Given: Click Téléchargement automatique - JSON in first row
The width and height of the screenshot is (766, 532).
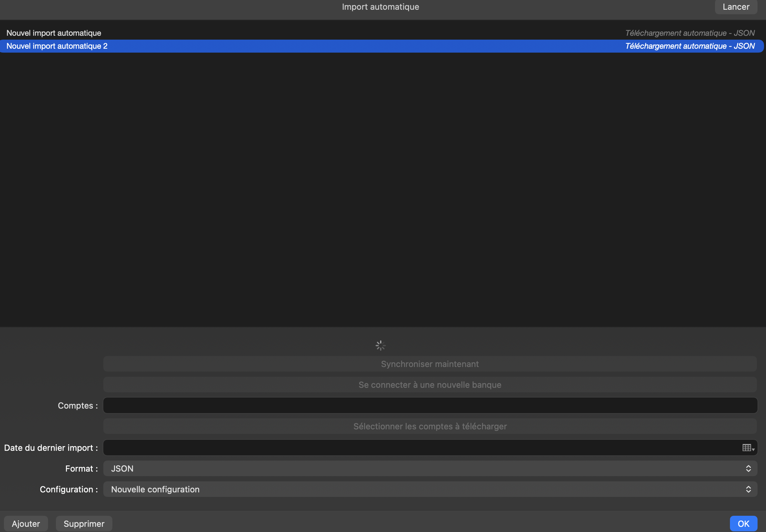Looking at the screenshot, I should click(x=690, y=33).
